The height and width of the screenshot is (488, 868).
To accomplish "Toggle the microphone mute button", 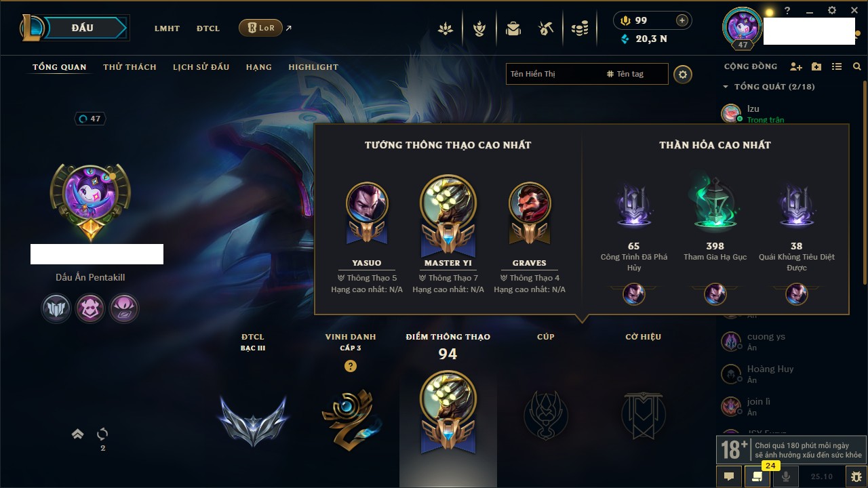I will click(786, 476).
